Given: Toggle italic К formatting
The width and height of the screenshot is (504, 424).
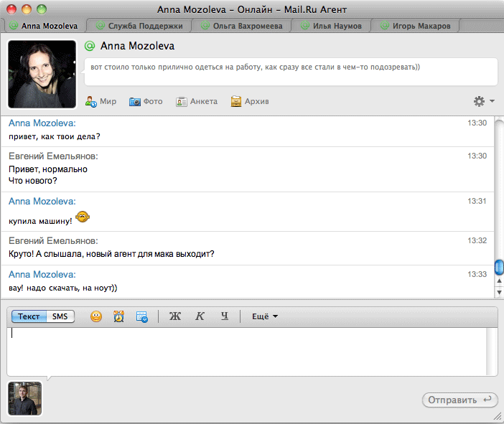Looking at the screenshot, I should pos(200,316).
